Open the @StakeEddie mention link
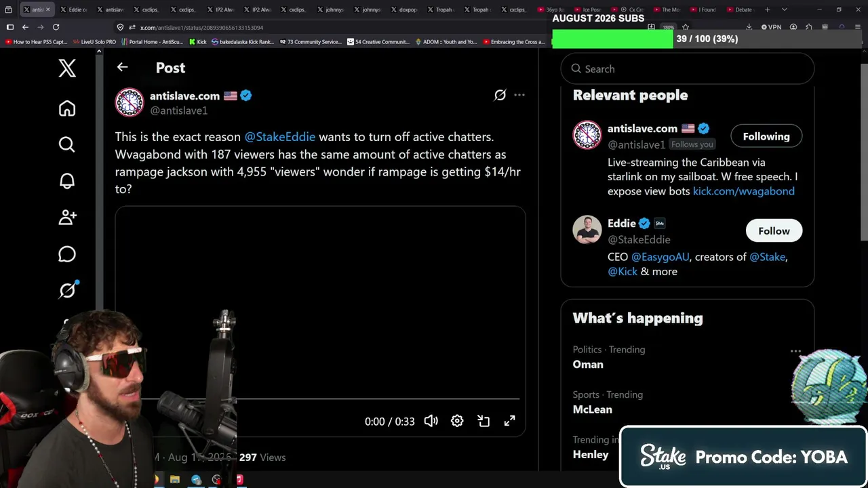This screenshot has height=488, width=868. pyautogui.click(x=279, y=136)
